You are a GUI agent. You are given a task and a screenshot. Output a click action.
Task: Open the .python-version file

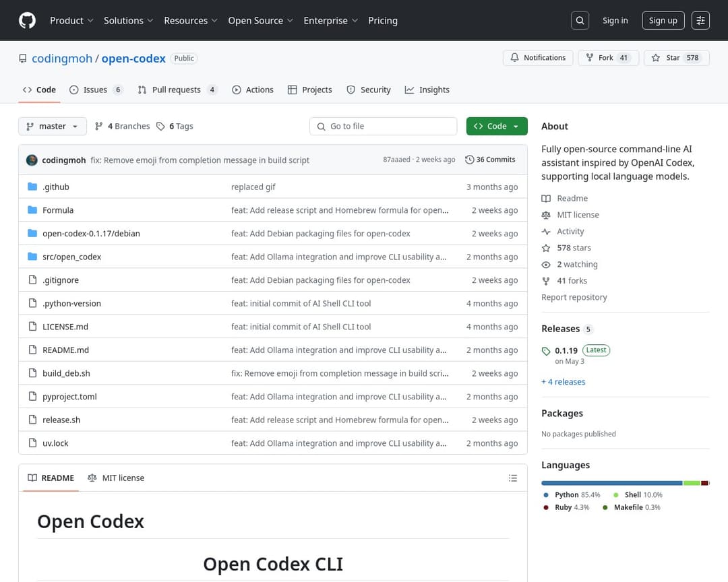pos(71,303)
